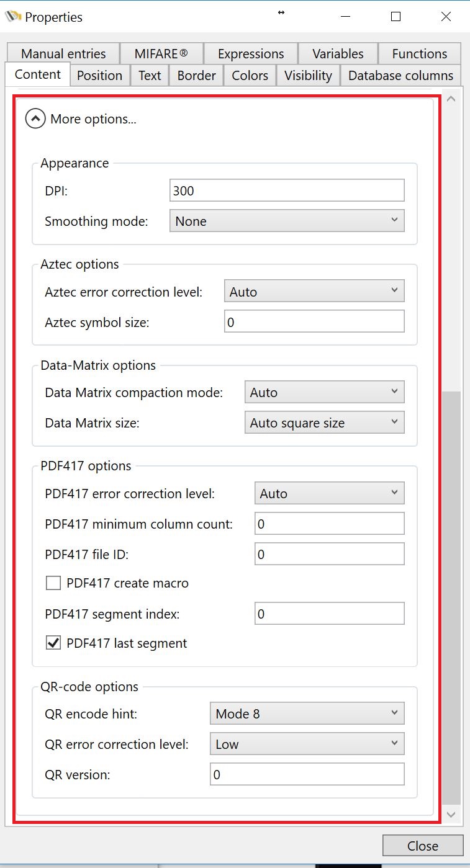Open the QR encode hint dropdown

(307, 714)
